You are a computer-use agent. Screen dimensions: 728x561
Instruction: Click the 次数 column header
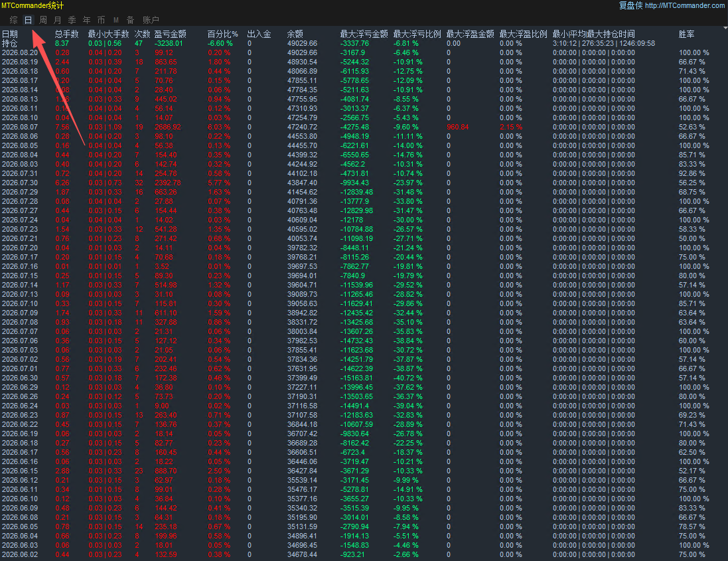[x=143, y=34]
